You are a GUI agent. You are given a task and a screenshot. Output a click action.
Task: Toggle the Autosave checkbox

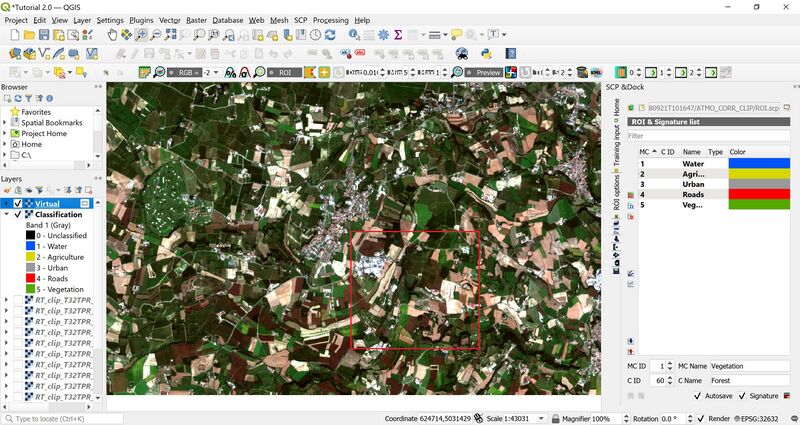698,397
